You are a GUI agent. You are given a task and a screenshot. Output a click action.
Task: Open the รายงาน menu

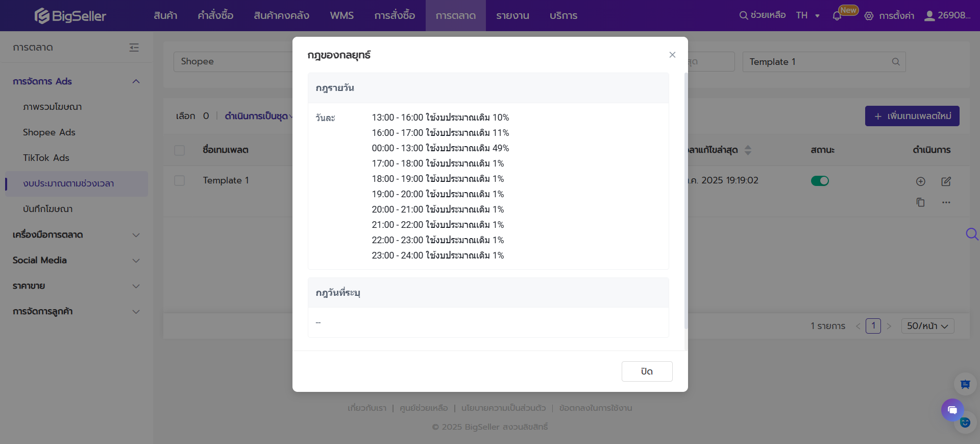pos(512,15)
